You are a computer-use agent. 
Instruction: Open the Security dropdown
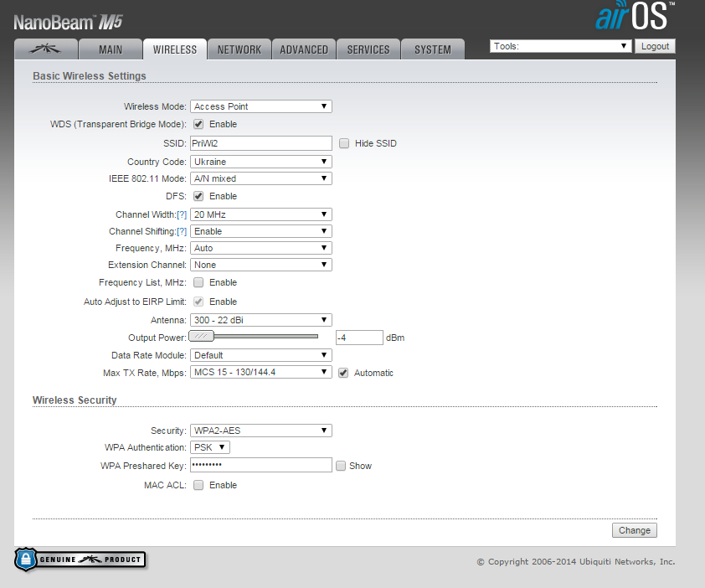pyautogui.click(x=260, y=431)
